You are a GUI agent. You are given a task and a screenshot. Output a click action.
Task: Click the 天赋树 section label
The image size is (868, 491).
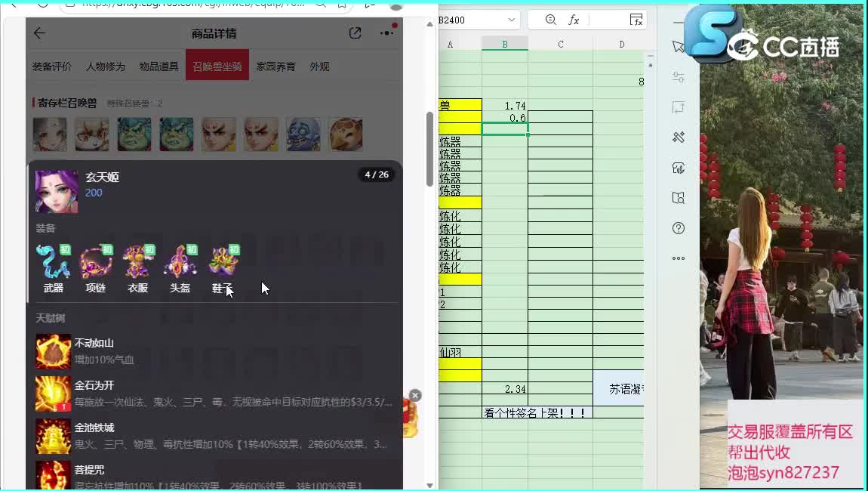[x=51, y=318]
